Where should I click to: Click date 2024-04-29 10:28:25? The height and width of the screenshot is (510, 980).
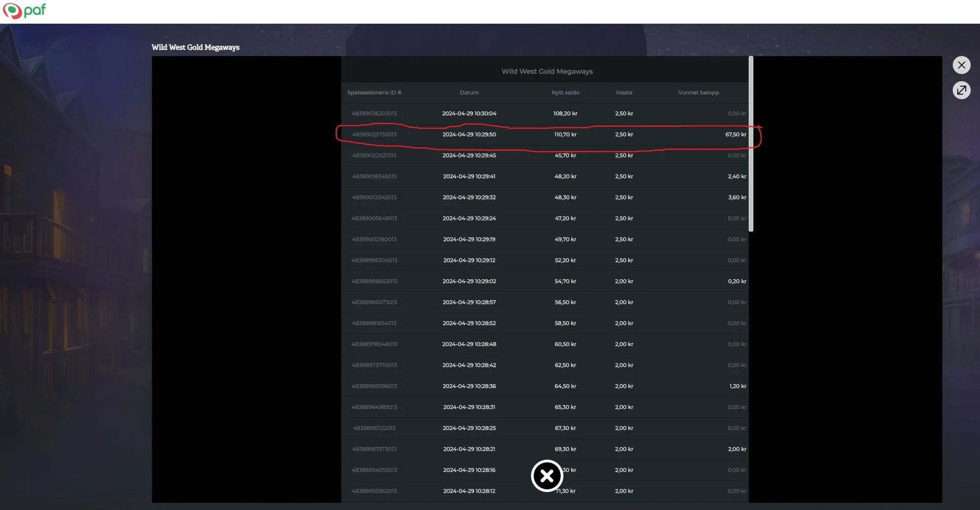click(x=469, y=428)
